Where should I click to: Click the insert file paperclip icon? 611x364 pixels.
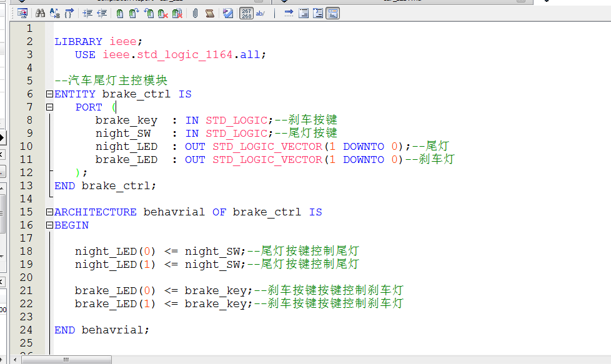195,13
